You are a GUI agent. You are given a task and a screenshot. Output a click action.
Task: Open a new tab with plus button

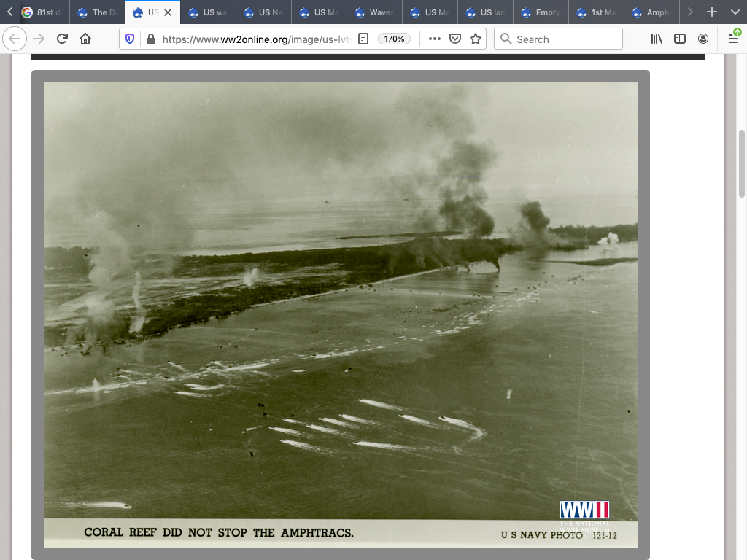point(712,12)
